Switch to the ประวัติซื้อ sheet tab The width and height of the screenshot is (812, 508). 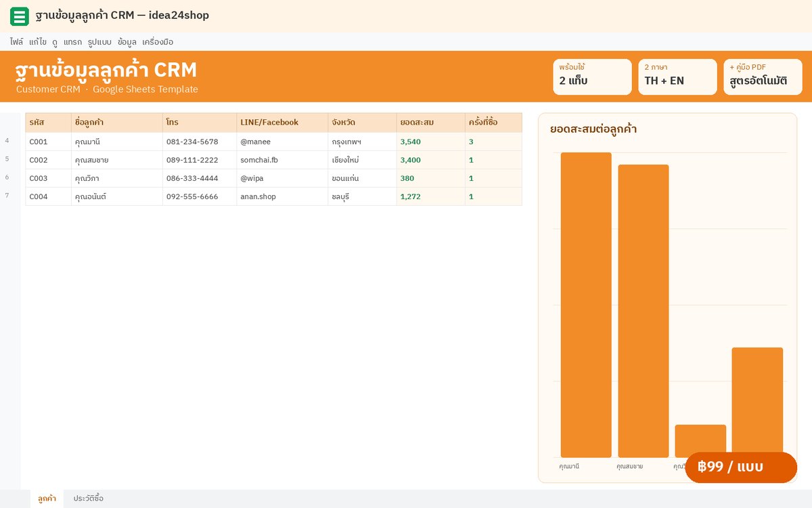[89, 499]
